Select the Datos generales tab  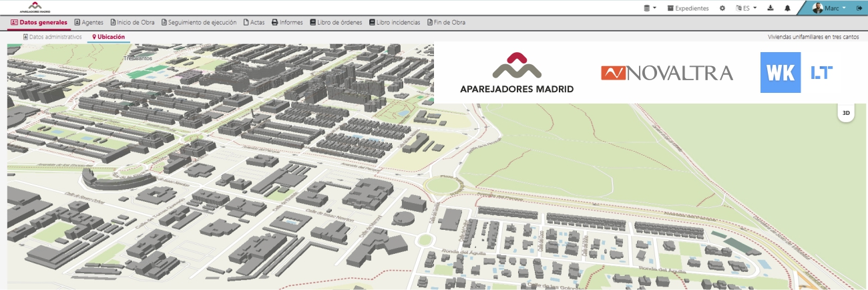tap(39, 23)
